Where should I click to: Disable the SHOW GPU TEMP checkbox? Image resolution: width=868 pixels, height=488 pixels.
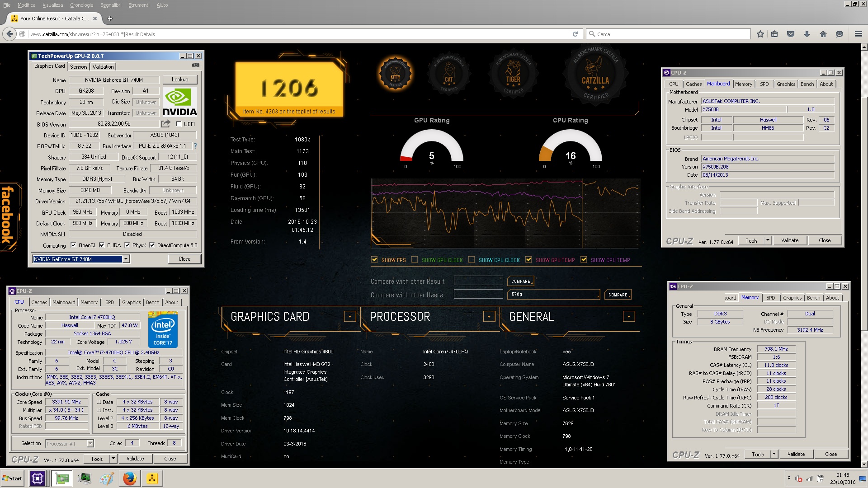[528, 260]
